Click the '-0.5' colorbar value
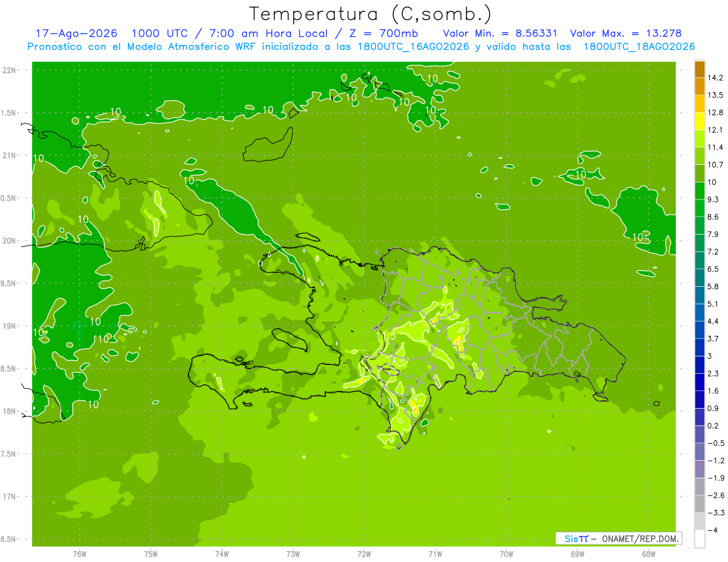Screen dimensions: 728x562 tap(715, 443)
